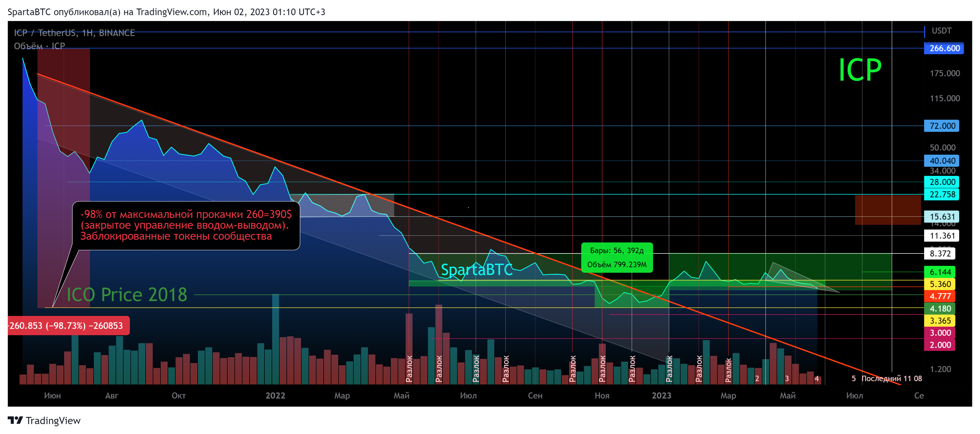
Task: Click the yellow 5.360 price label
Action: pyautogui.click(x=940, y=284)
